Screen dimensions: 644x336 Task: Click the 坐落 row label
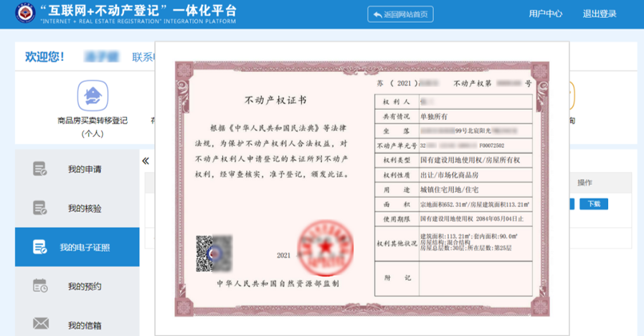pyautogui.click(x=397, y=131)
